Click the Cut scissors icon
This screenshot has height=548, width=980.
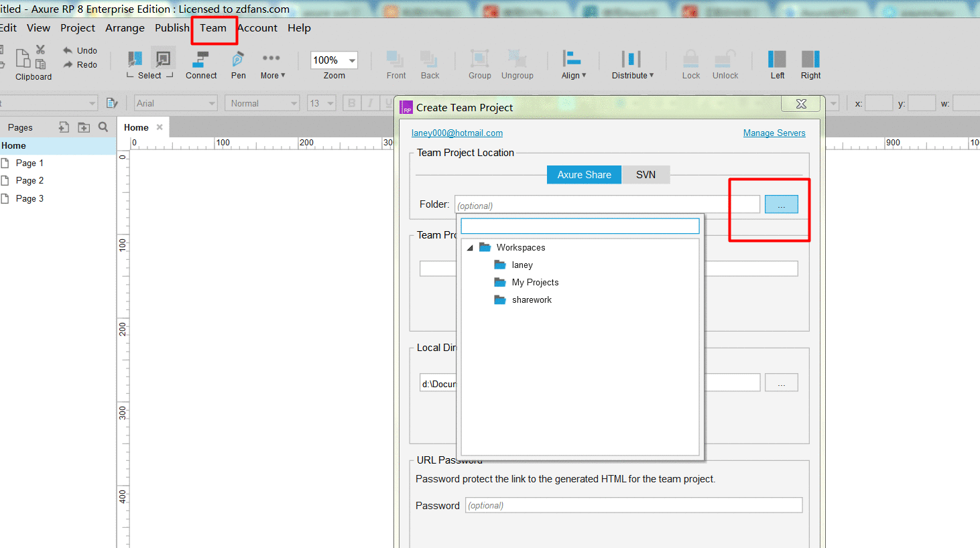click(40, 50)
